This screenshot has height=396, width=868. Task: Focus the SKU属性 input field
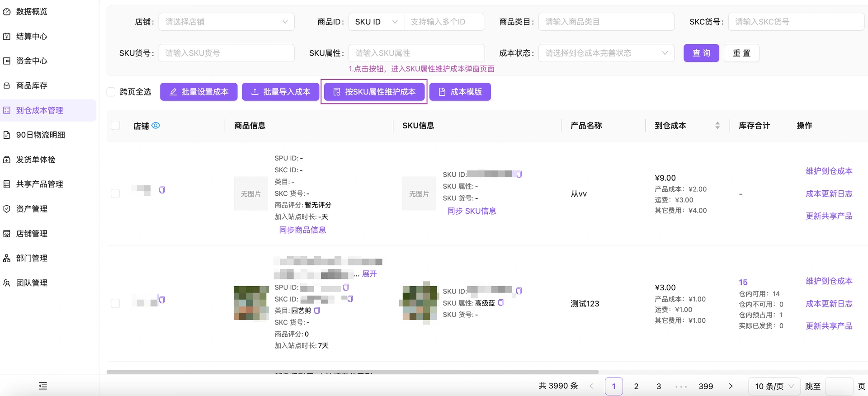point(416,53)
